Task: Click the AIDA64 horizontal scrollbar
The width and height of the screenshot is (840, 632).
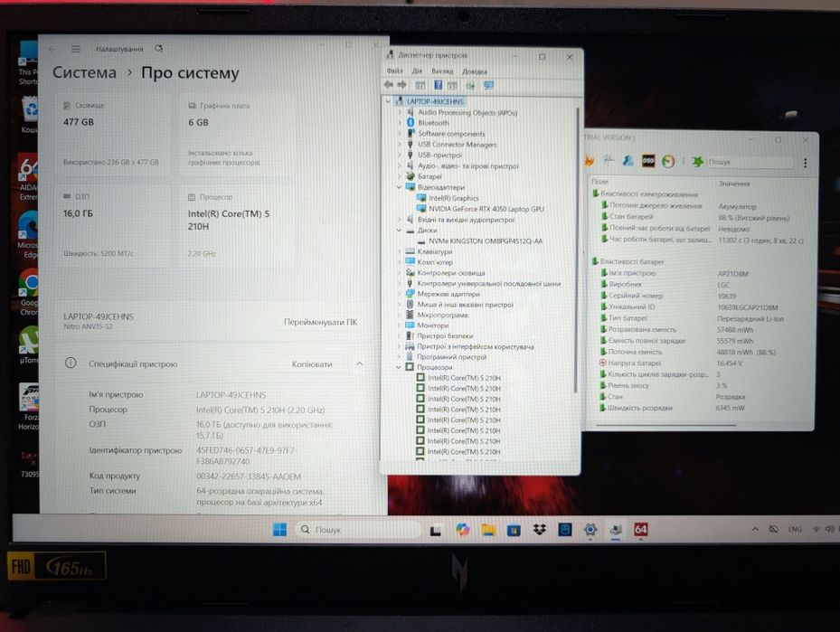Action: click(665, 426)
